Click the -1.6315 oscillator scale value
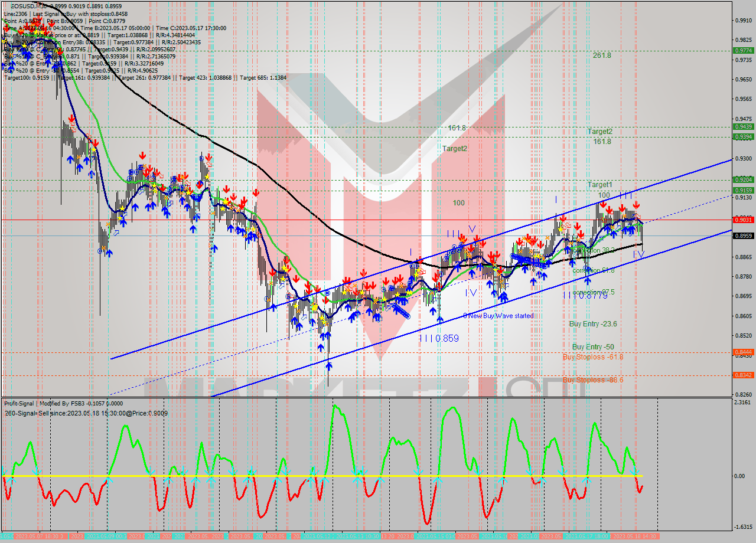756x543 pixels. [x=742, y=528]
